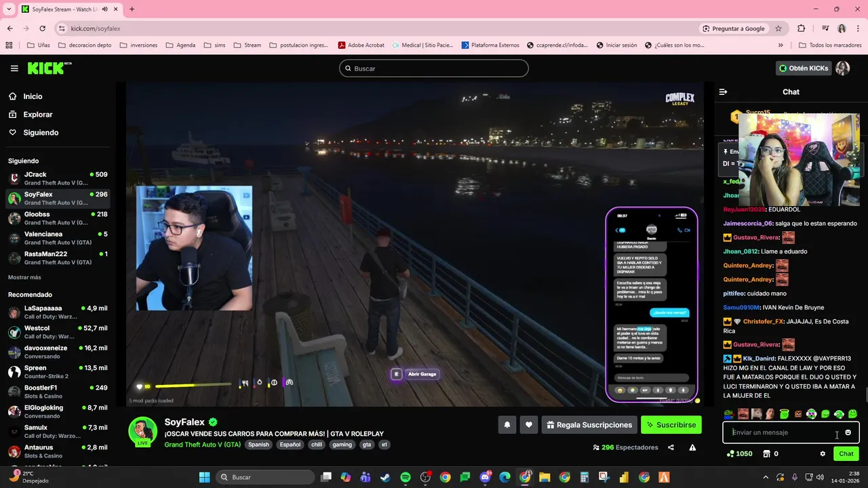This screenshot has width=868, height=488.
Task: Open davooxeneize recommended channel
Action: click(58, 352)
